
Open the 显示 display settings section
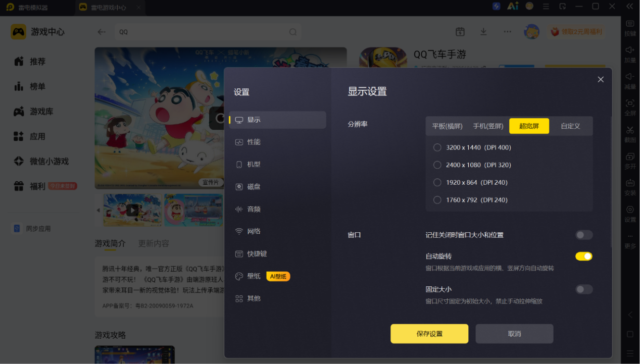(277, 120)
